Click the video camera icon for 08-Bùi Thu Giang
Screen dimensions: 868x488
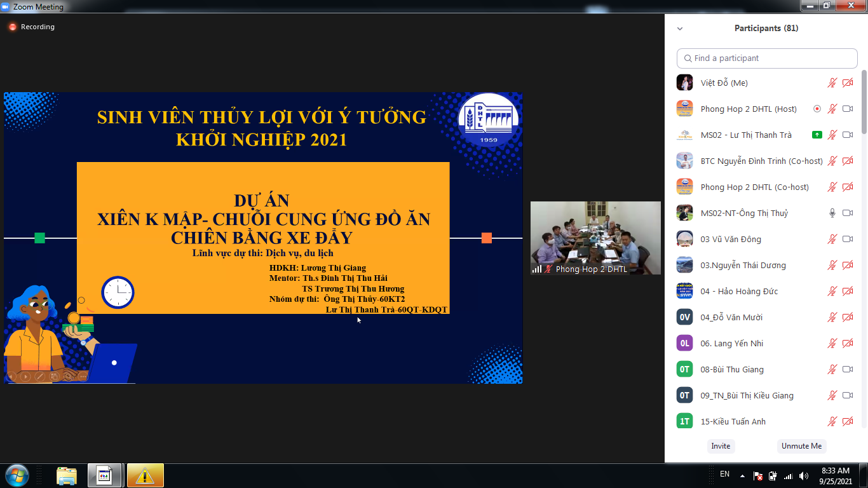(x=848, y=369)
